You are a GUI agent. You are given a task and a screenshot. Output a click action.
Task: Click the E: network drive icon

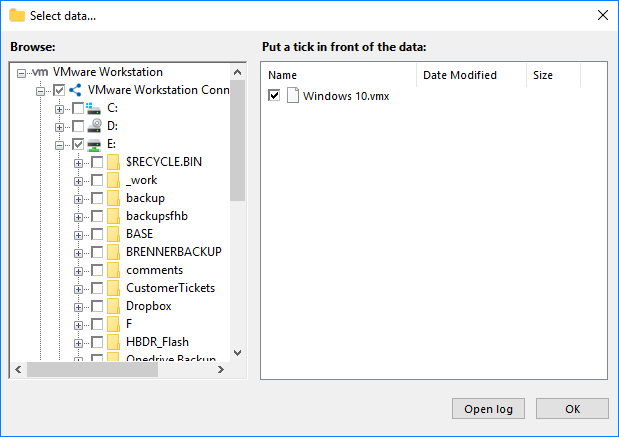94,144
